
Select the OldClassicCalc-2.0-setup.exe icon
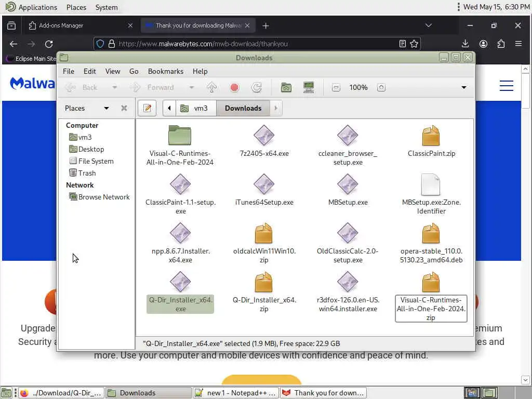point(348,233)
